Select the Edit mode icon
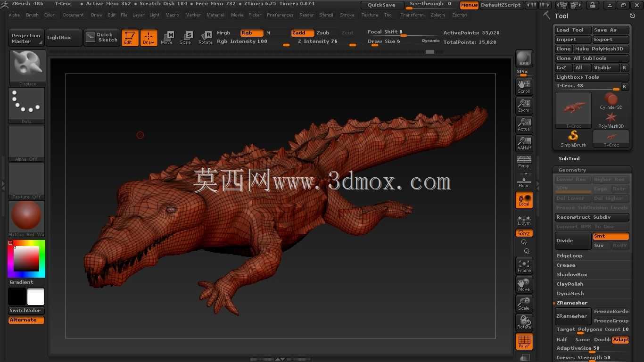The width and height of the screenshot is (644, 362). pyautogui.click(x=130, y=38)
